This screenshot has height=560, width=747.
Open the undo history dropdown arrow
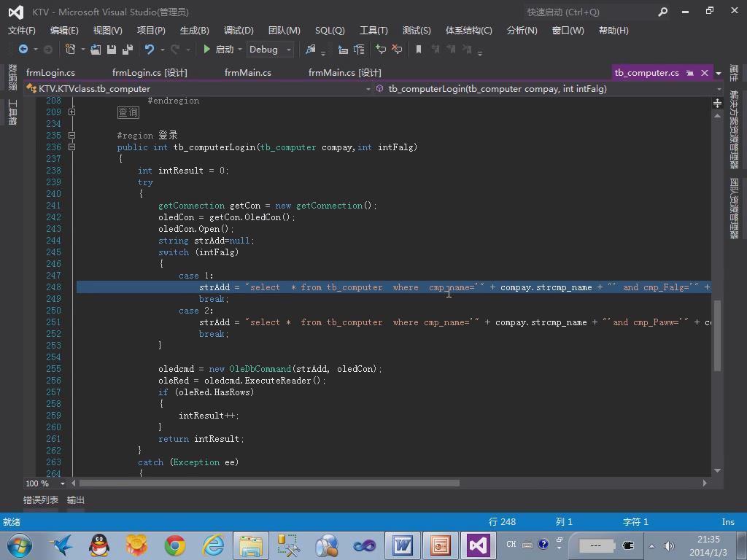[x=163, y=50]
